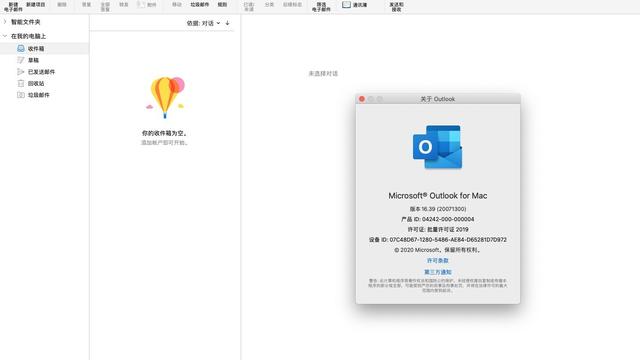Screen dimensions: 640x360
Task: Click the hot air balloon illustration
Action: tap(165, 97)
